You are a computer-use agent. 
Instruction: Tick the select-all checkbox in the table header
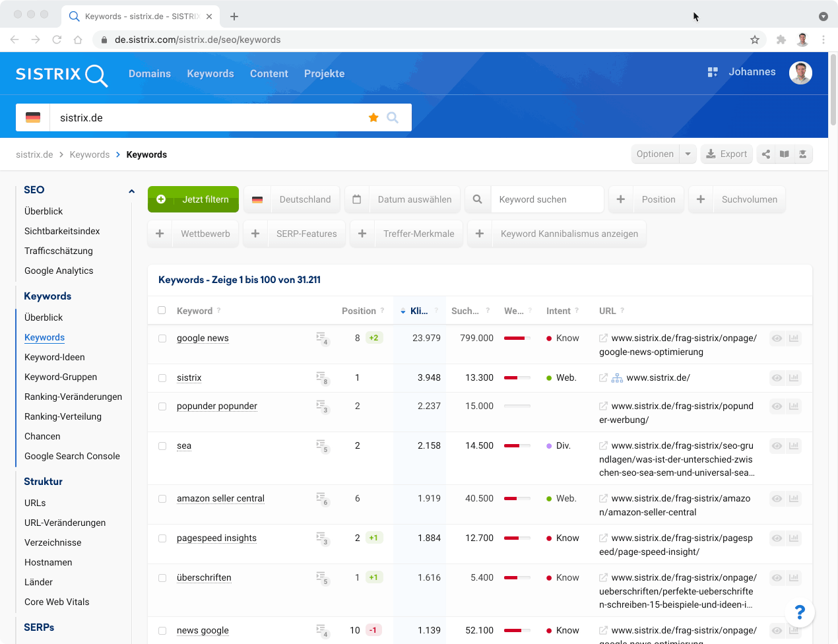[162, 310]
